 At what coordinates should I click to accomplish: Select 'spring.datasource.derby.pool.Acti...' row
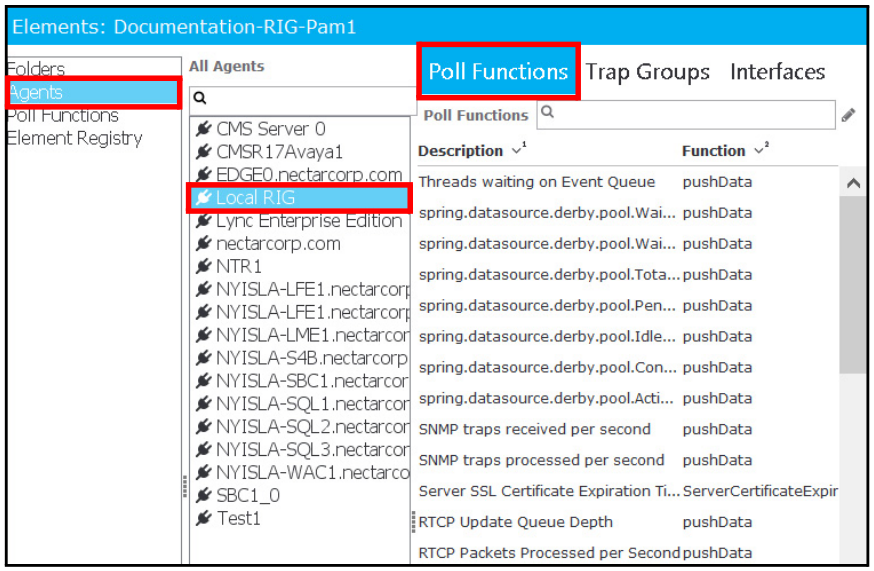627,398
